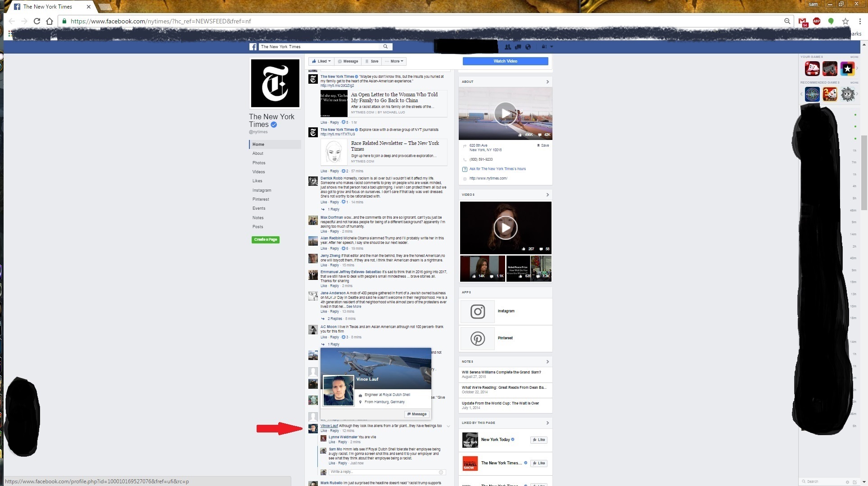Select Photos in the left sidebar
Image resolution: width=868 pixels, height=486 pixels.
pos(259,163)
